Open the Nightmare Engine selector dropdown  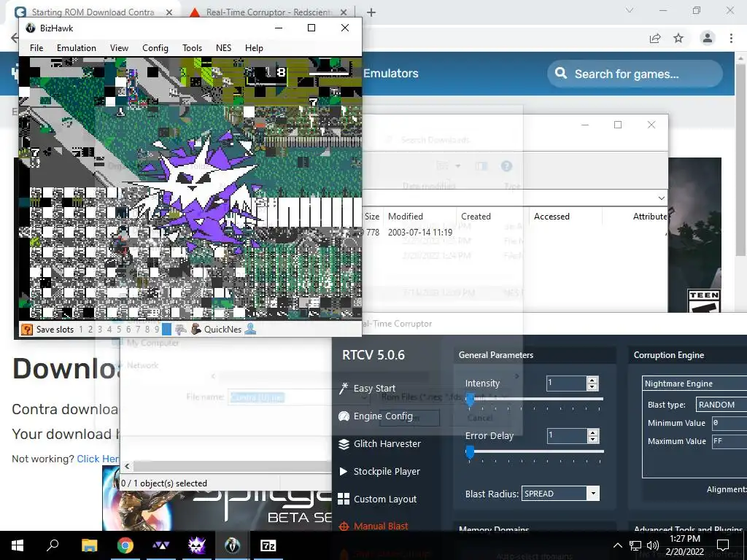pyautogui.click(x=694, y=384)
